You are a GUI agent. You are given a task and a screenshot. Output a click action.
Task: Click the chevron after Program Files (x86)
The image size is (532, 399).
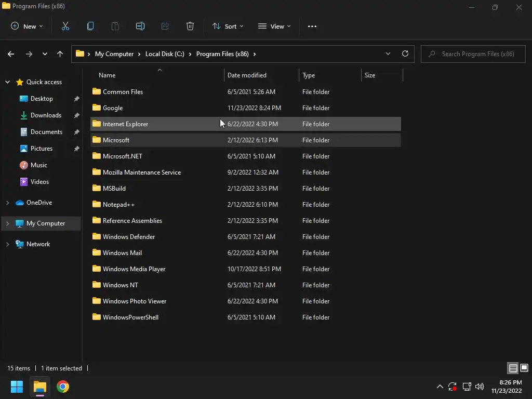click(255, 54)
